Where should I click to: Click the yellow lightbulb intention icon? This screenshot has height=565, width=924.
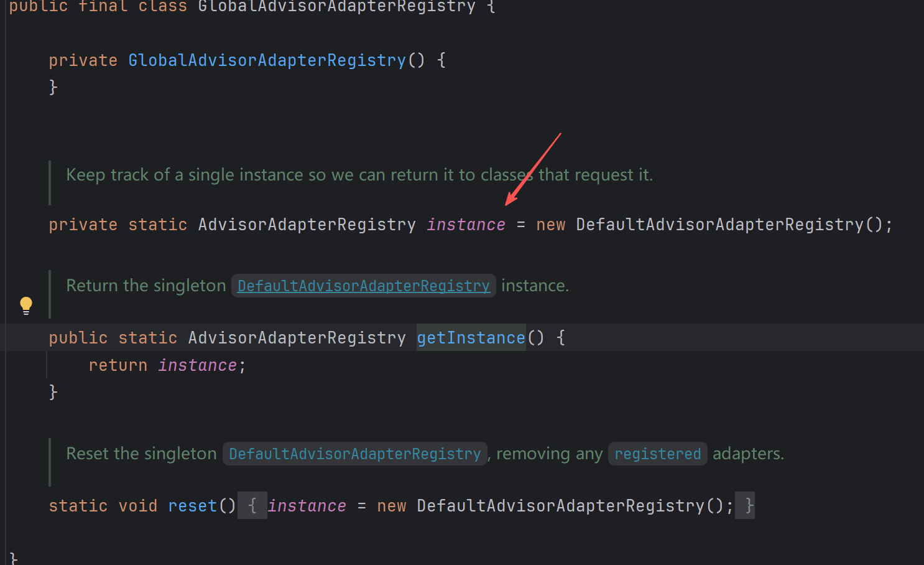(26, 305)
